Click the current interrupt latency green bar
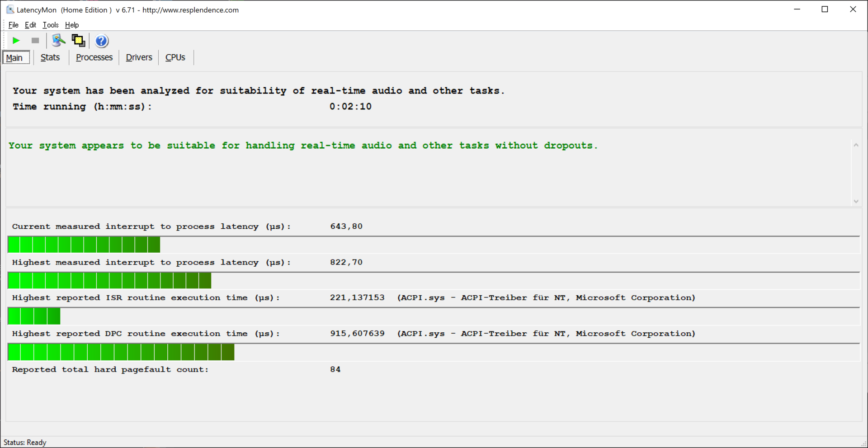 (84, 245)
